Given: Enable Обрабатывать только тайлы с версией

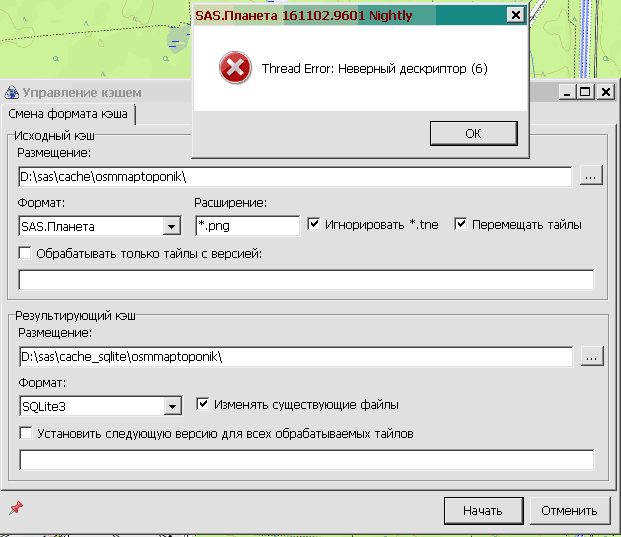Looking at the screenshot, I should pos(25,254).
